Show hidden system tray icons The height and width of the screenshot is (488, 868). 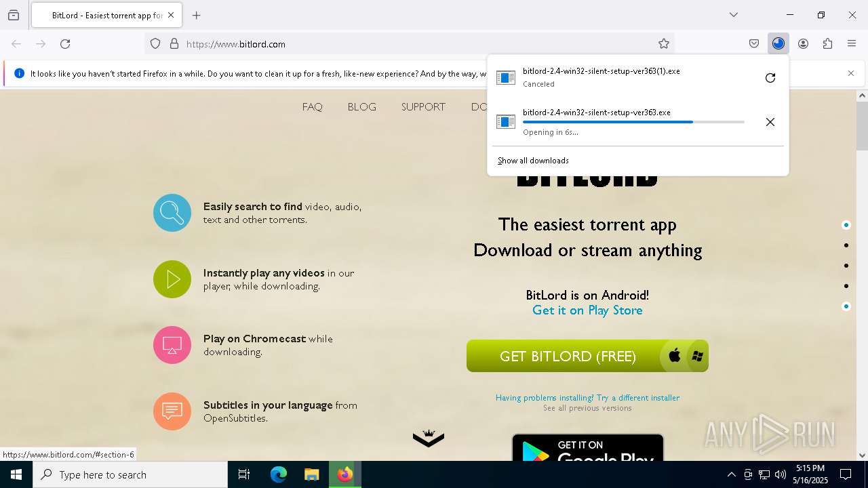pyautogui.click(x=731, y=474)
